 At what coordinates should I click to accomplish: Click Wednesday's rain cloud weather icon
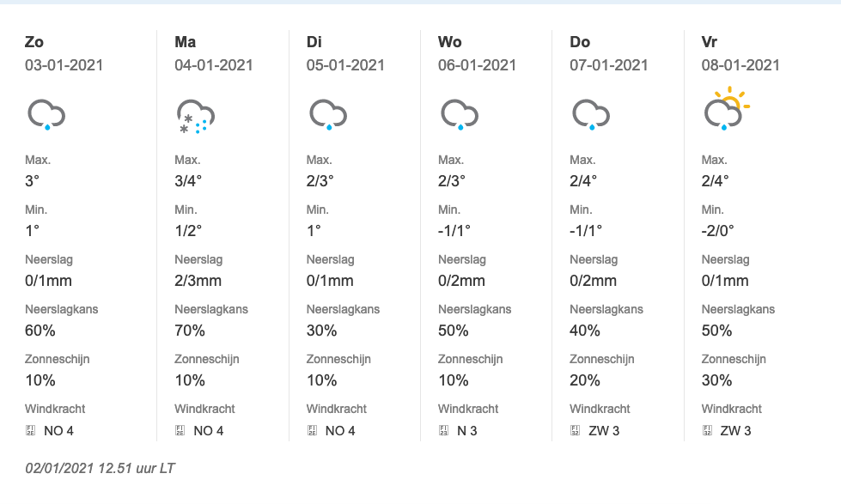[460, 115]
